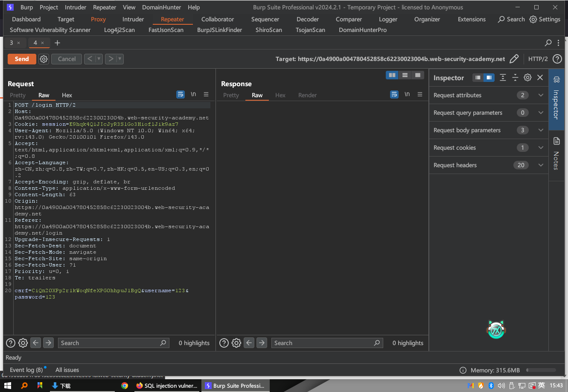
Task: Select side-by-side request/response layout
Action: pyautogui.click(x=392, y=75)
